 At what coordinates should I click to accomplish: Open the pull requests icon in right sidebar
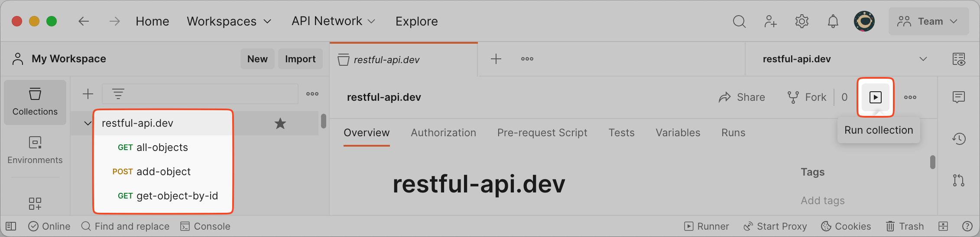point(959,180)
